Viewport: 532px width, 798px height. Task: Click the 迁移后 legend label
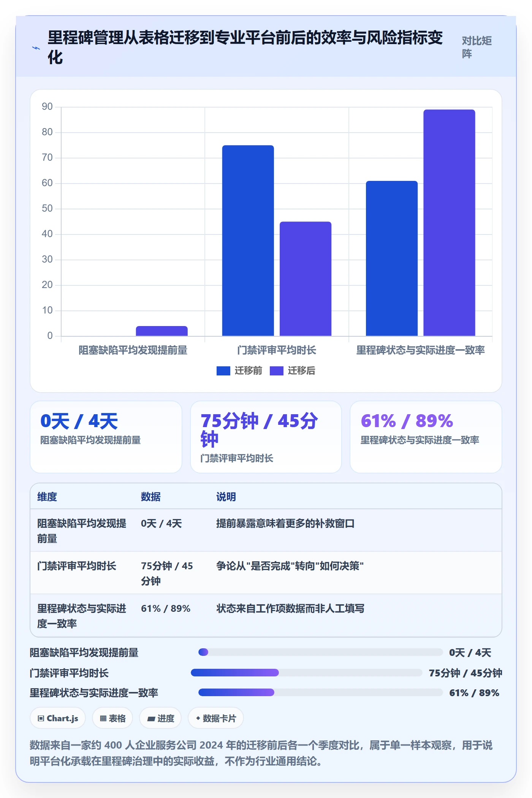tap(301, 371)
